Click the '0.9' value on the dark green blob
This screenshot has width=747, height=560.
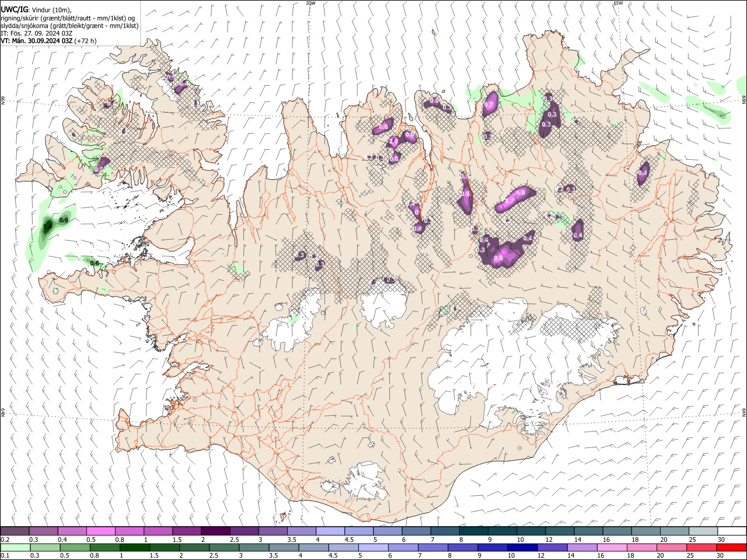point(64,220)
